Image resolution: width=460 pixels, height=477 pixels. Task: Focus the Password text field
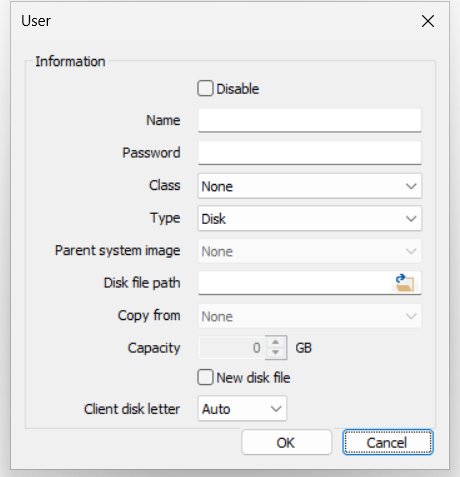310,153
